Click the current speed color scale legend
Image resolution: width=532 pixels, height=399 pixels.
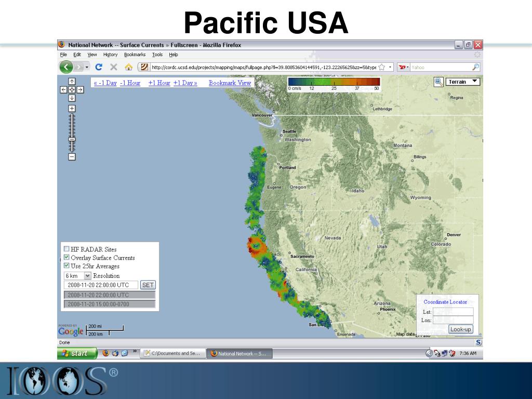[x=334, y=84]
